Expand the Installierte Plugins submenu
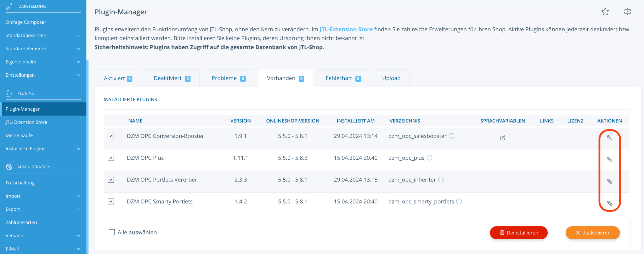644x254 pixels. pyautogui.click(x=43, y=148)
